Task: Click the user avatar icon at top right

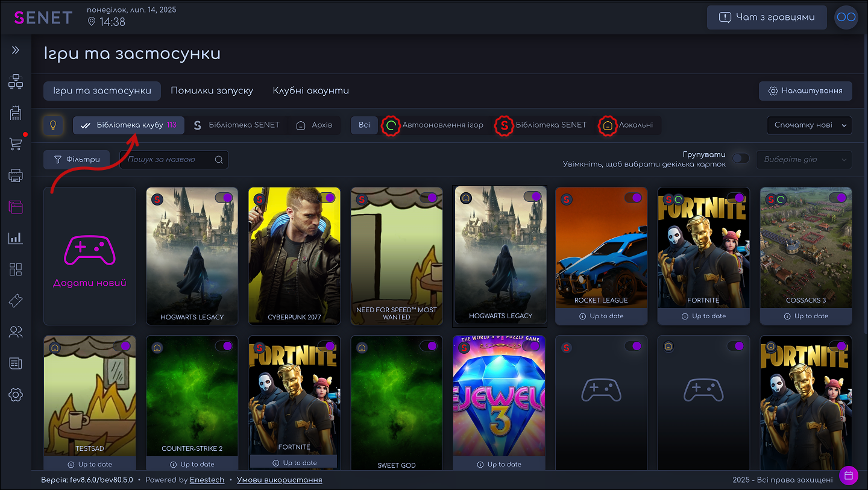Action: [846, 17]
